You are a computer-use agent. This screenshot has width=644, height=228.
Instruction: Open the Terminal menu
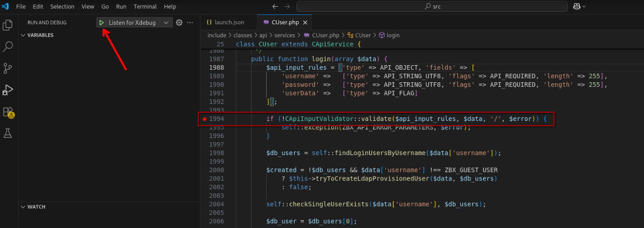[x=145, y=6]
